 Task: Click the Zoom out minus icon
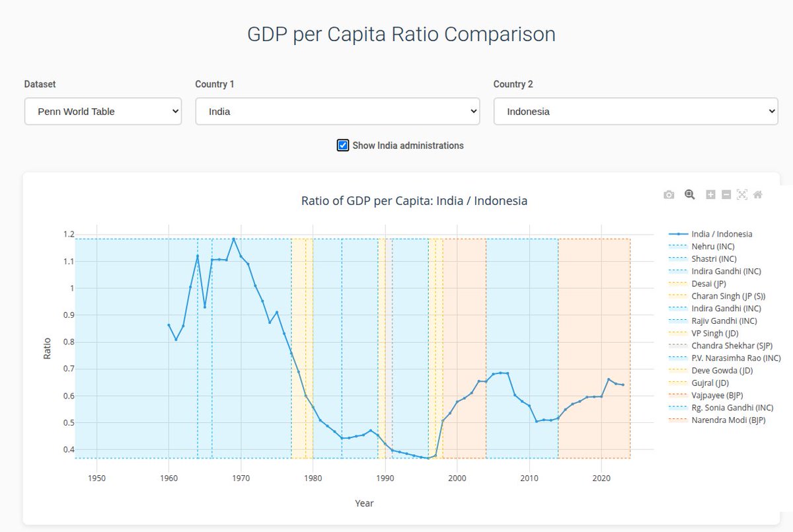click(x=726, y=194)
